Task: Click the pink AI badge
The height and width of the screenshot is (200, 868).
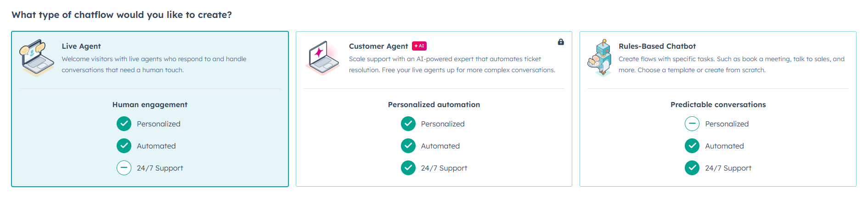Action: [419, 46]
